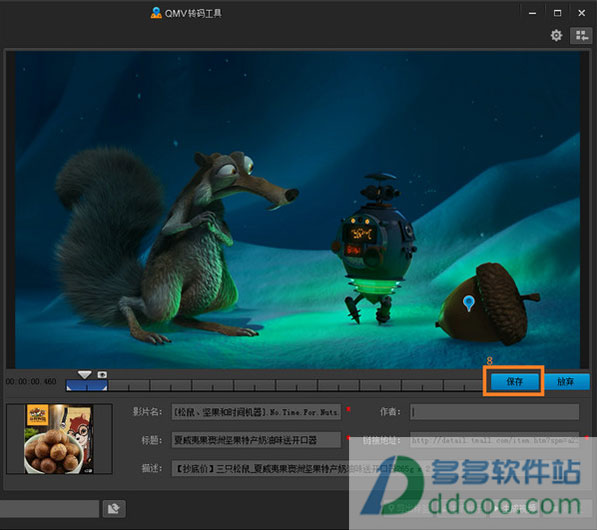Viewport: 597px width, 530px height.
Task: Toggle the layout switch icon beside gear
Action: click(x=581, y=36)
